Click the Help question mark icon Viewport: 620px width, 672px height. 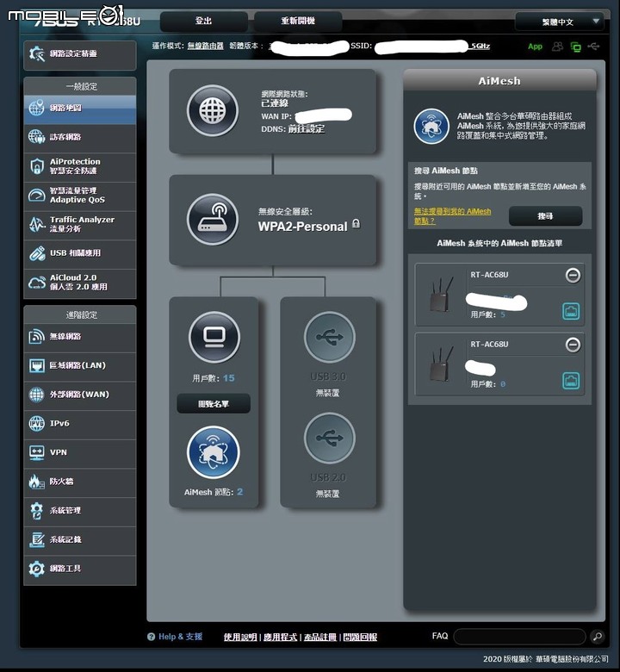pyautogui.click(x=151, y=637)
